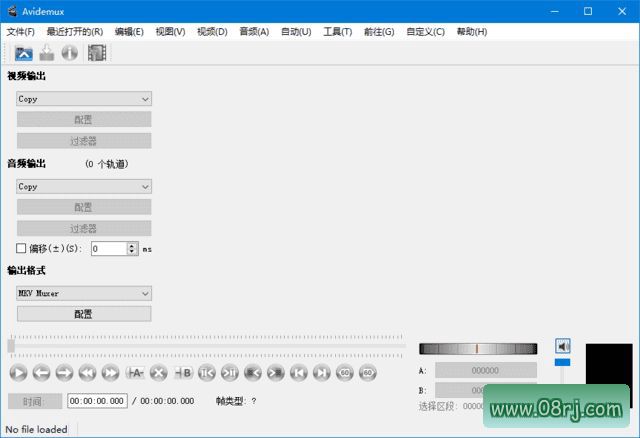Click the marker A value 000000

[x=486, y=370]
